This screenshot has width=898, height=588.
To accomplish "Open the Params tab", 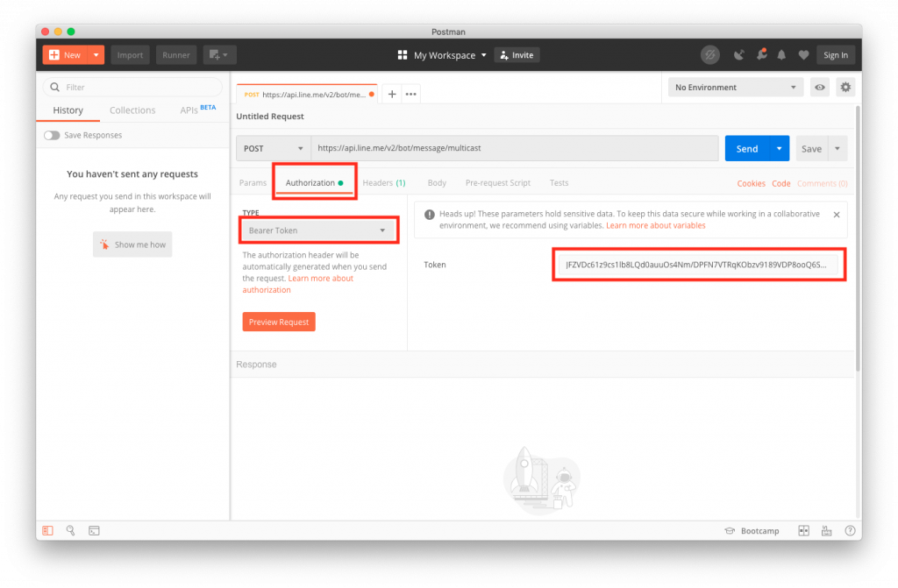I will coord(253,182).
